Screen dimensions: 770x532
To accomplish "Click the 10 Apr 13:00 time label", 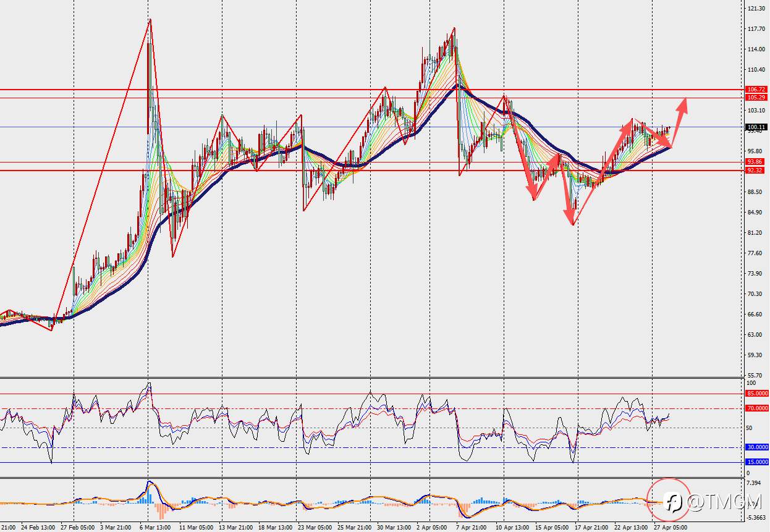I will click(512, 528).
